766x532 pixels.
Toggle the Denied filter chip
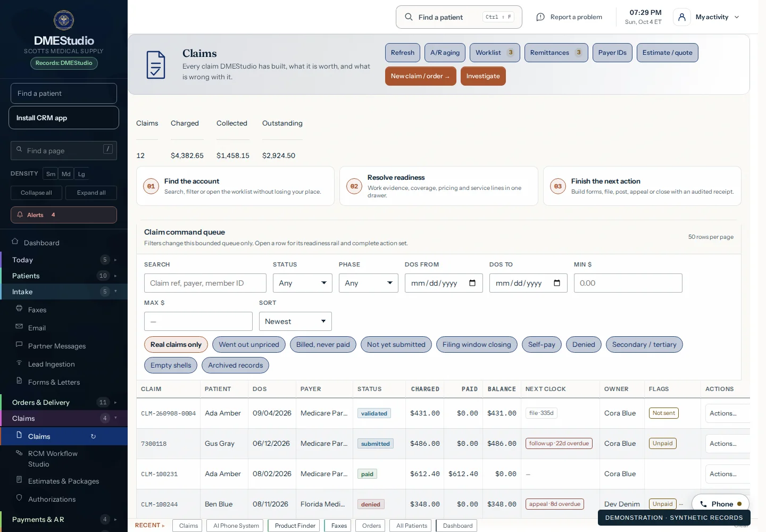584,345
